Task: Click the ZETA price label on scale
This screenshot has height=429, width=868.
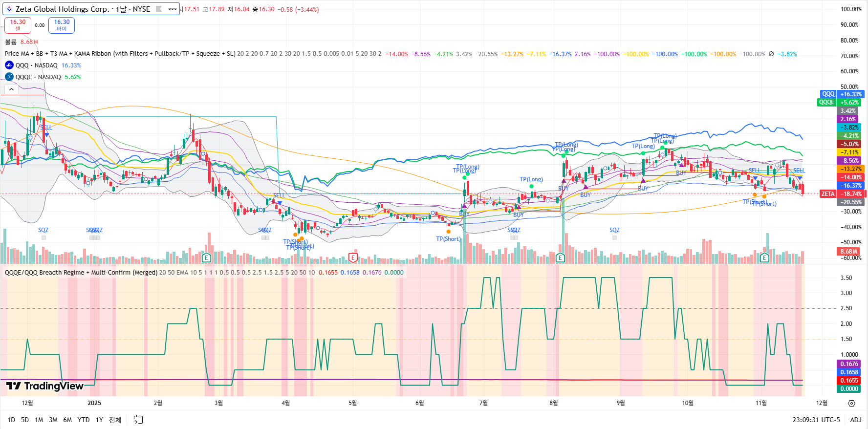Action: click(828, 194)
